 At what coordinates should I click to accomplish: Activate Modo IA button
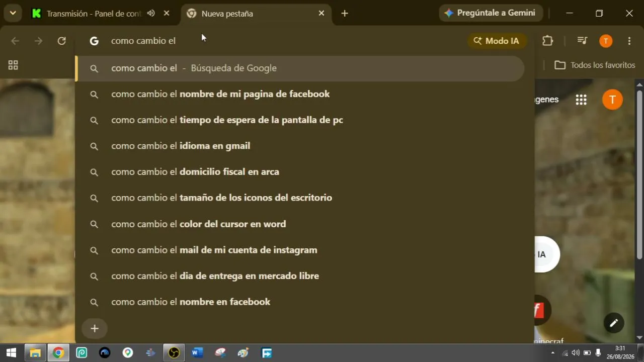click(497, 41)
